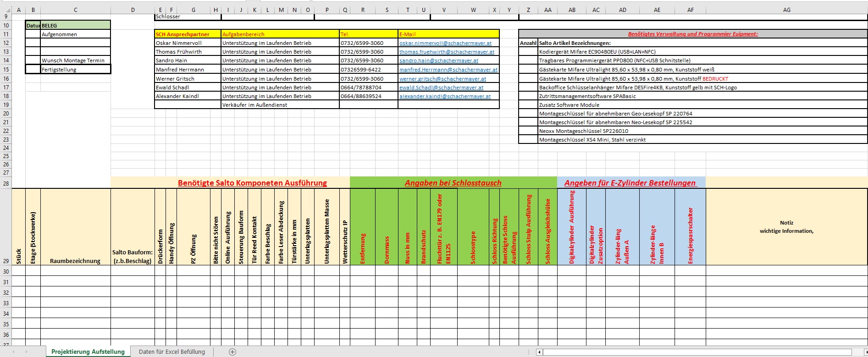Open thomas.fruehwirth@schachermayer.at email link

[x=447, y=52]
